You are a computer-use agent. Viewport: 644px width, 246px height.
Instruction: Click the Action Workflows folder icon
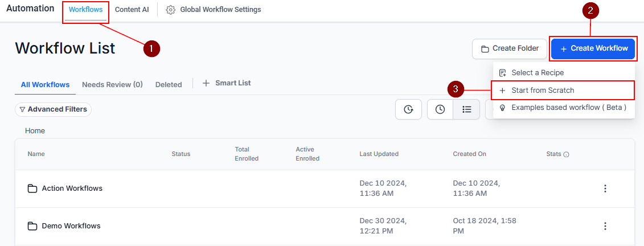tap(32, 188)
